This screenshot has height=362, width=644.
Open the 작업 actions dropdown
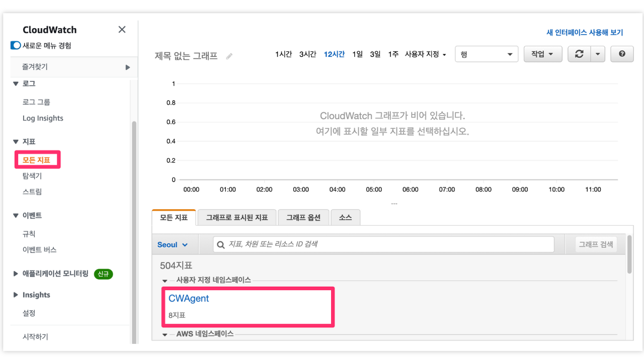543,54
